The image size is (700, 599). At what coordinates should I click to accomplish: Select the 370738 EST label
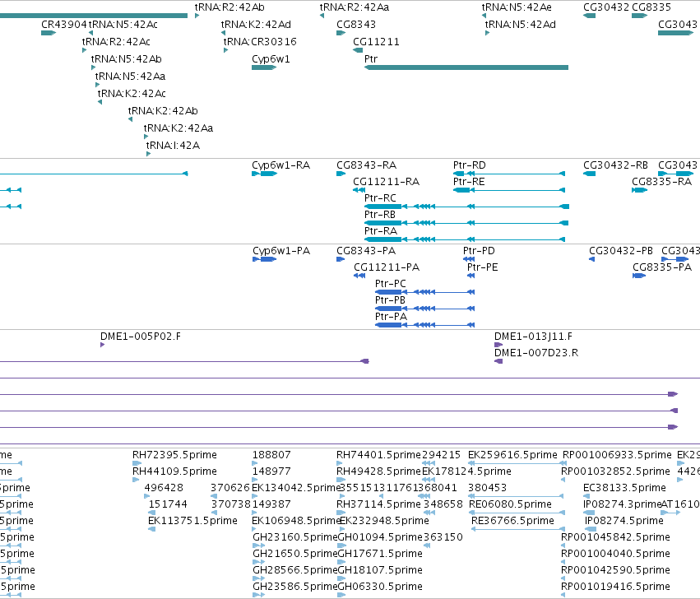tap(230, 504)
